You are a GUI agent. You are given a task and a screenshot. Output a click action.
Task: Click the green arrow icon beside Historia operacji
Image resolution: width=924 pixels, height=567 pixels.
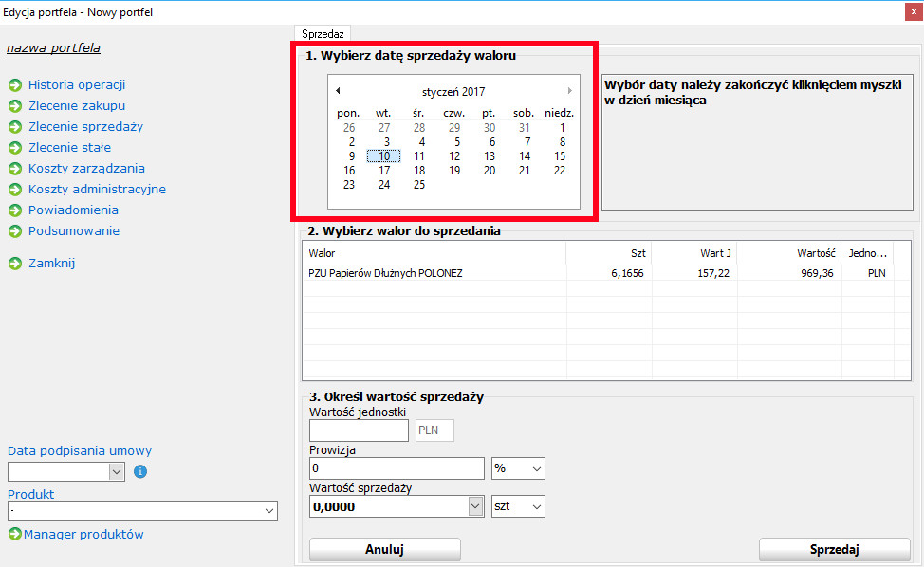(x=15, y=85)
